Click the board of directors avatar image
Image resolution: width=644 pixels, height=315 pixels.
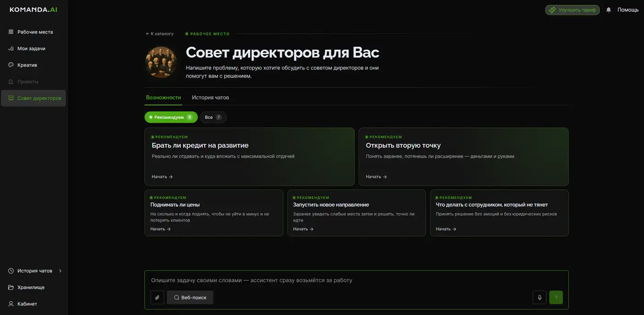161,62
